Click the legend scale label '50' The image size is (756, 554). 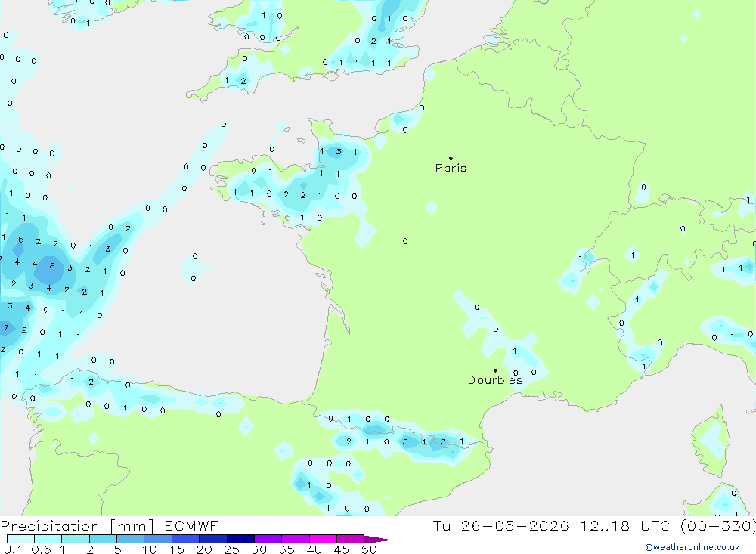370,549
